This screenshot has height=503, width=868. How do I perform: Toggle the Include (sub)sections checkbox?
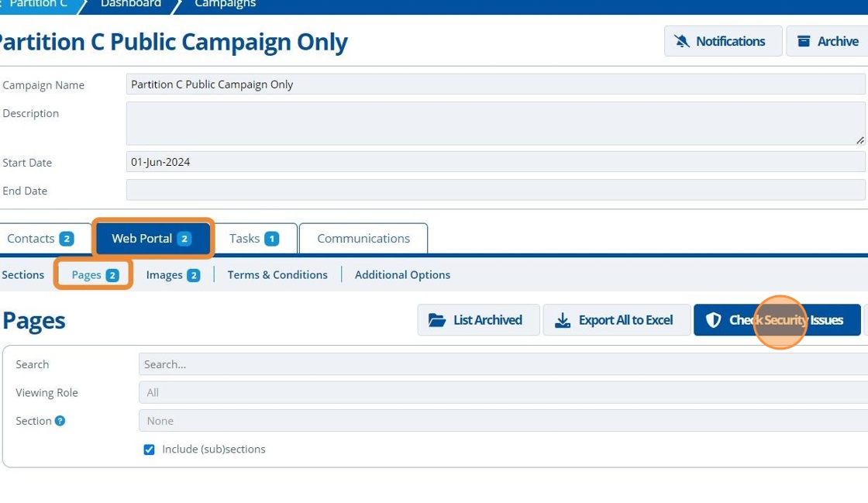(149, 450)
